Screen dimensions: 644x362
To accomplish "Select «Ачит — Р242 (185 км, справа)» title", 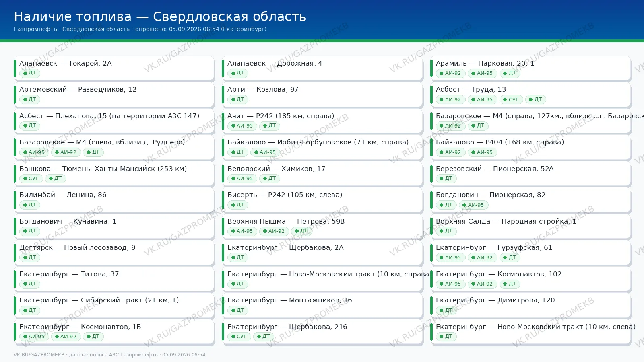I will (281, 116).
